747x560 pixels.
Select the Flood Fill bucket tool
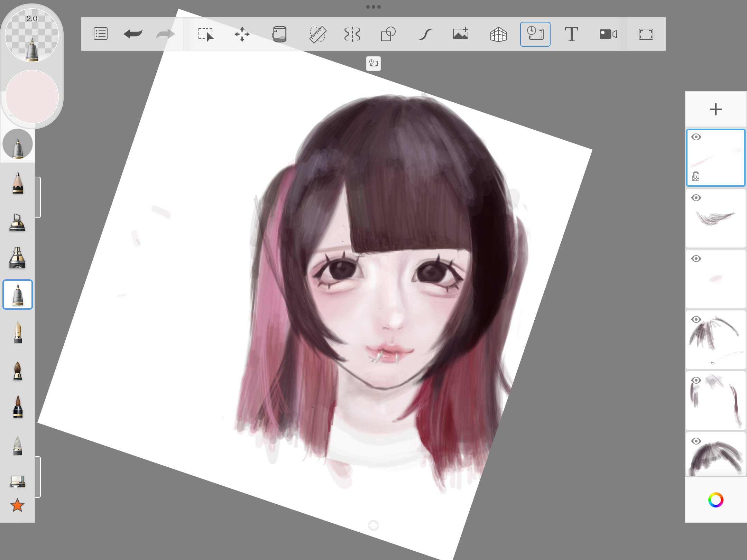pyautogui.click(x=279, y=34)
